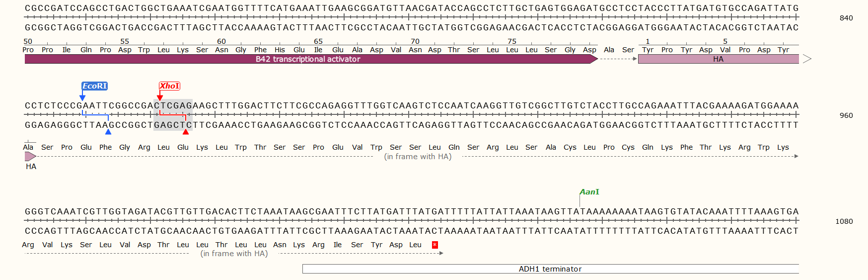Click the highlighted CTCGAG recognition sequence
868x280 pixels.
pyautogui.click(x=173, y=106)
